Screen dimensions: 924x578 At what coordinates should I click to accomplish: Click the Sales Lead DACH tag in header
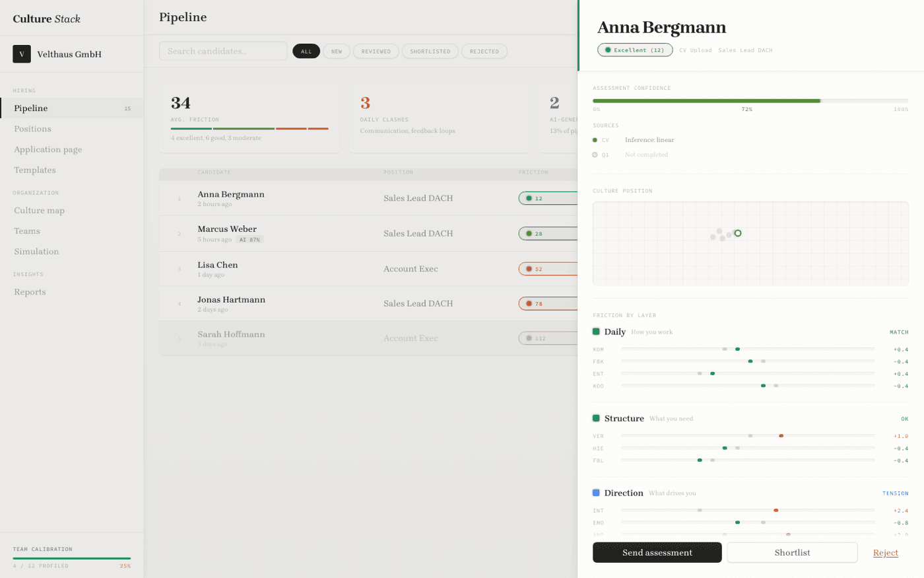coord(745,50)
